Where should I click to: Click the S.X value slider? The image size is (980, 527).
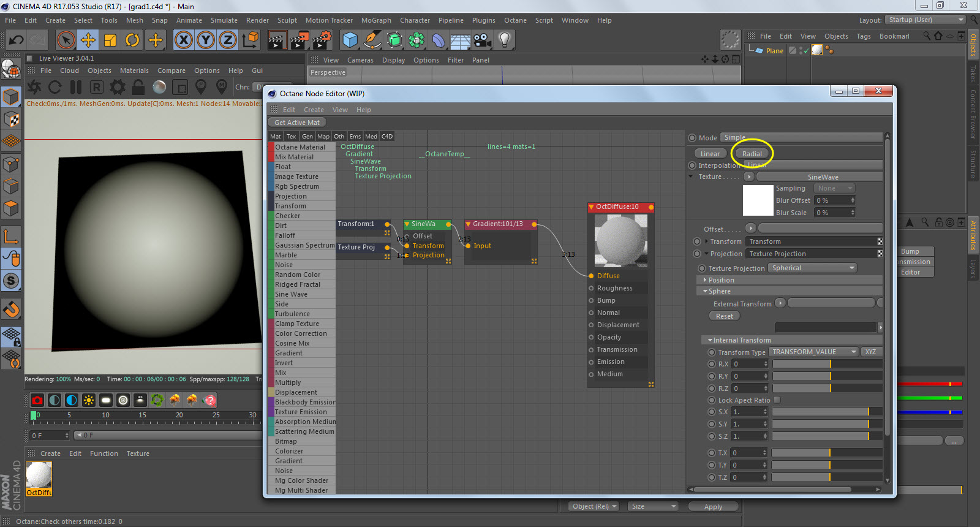pyautogui.click(x=821, y=412)
